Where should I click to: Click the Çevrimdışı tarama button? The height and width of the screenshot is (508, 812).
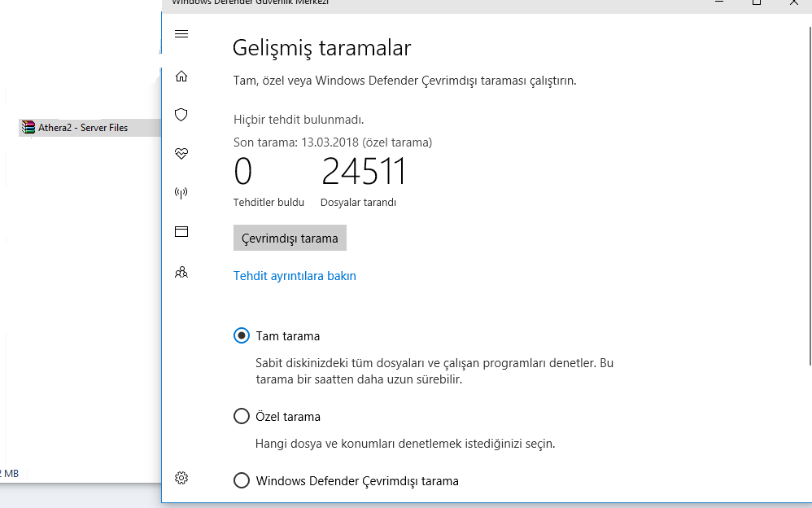click(290, 238)
